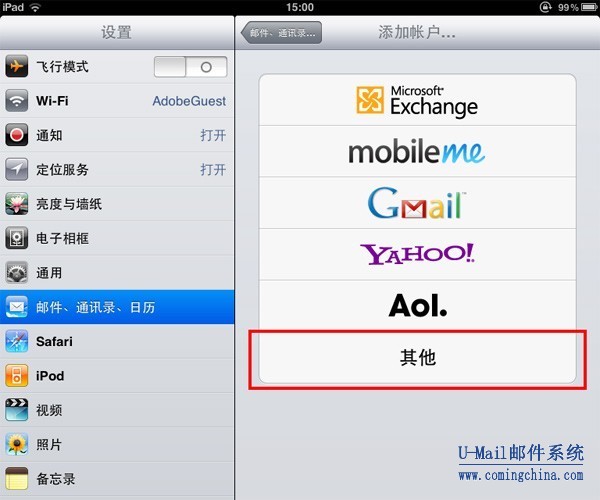Tap the Airplane mode icon
The height and width of the screenshot is (500, 600).
[x=16, y=66]
